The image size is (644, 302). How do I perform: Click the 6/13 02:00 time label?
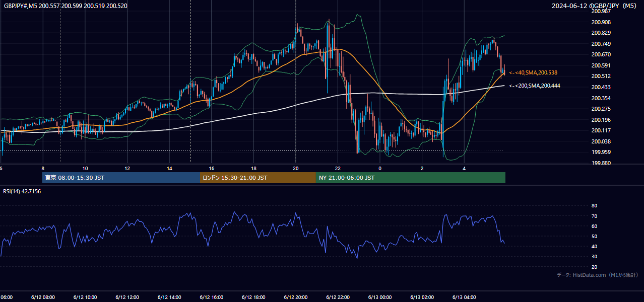[422, 297]
